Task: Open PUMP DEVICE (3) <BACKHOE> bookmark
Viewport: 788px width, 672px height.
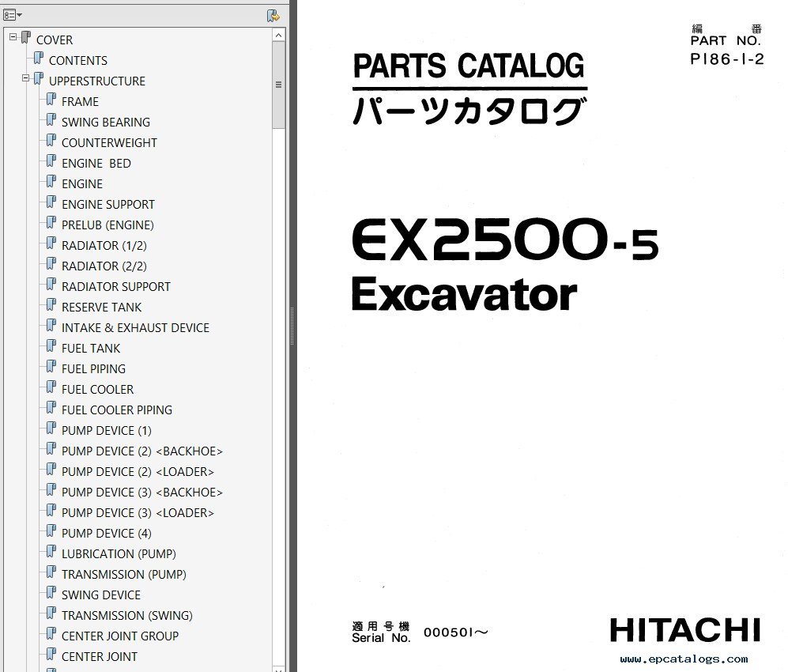Action: click(x=142, y=493)
